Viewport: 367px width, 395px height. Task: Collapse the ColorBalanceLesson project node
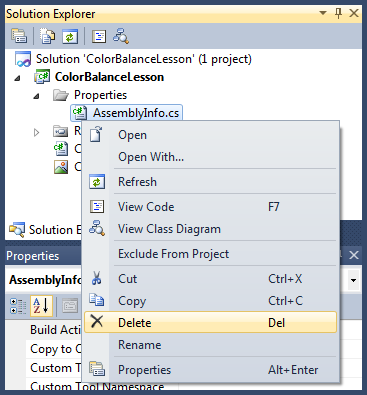pyautogui.click(x=17, y=78)
